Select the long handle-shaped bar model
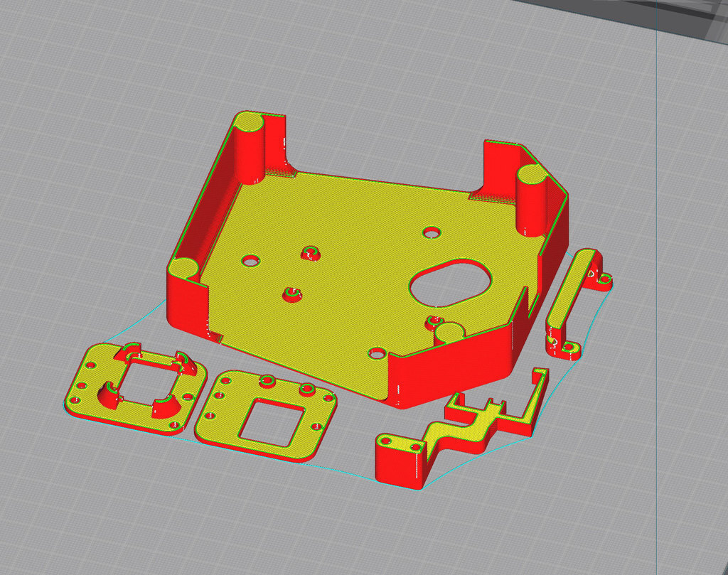Screen dimensions: 728x575 (579, 304)
